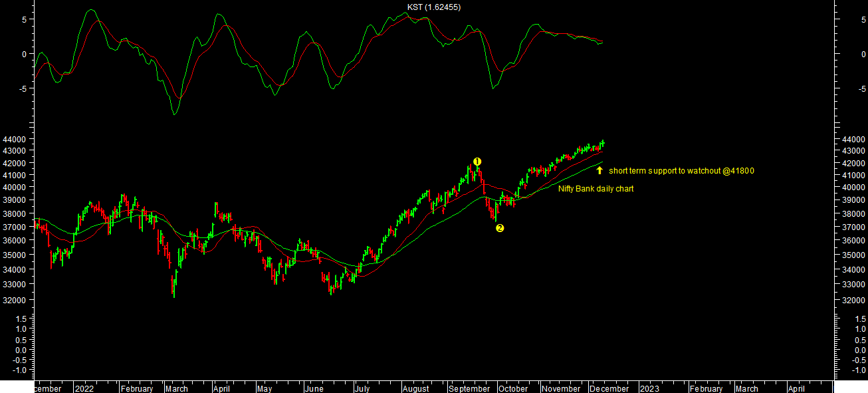Click the yellow circle marker numbered 2

pos(500,228)
